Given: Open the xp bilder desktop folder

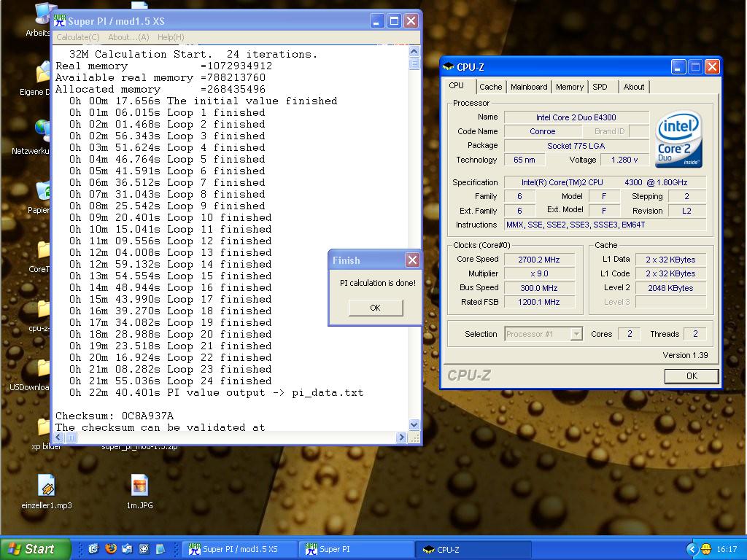Looking at the screenshot, I should [x=43, y=429].
